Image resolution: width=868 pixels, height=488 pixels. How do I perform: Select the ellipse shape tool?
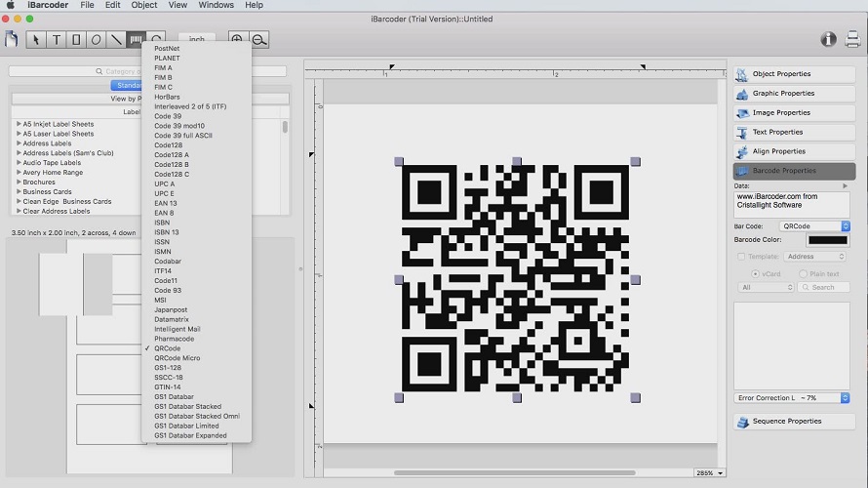coord(97,40)
